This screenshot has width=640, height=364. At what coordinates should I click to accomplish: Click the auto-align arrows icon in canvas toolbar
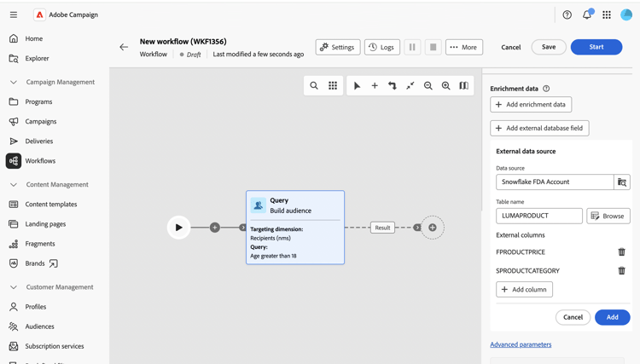click(x=393, y=85)
